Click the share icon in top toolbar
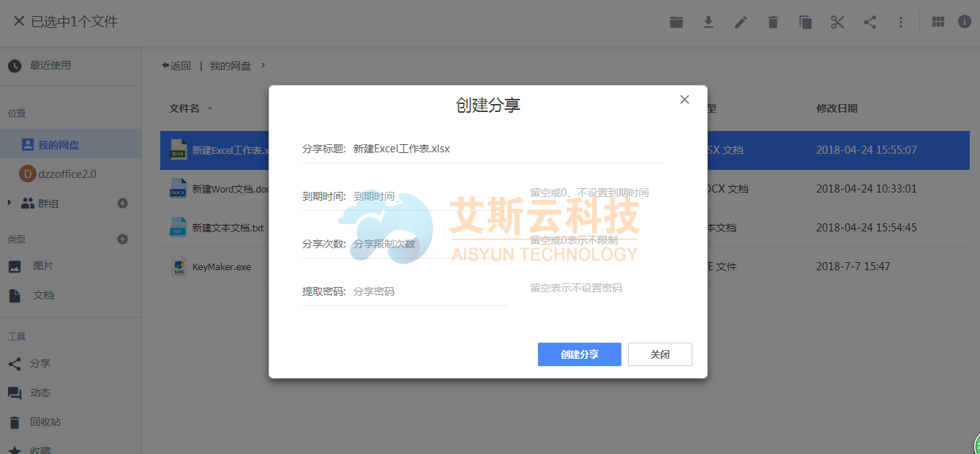 coord(869,22)
